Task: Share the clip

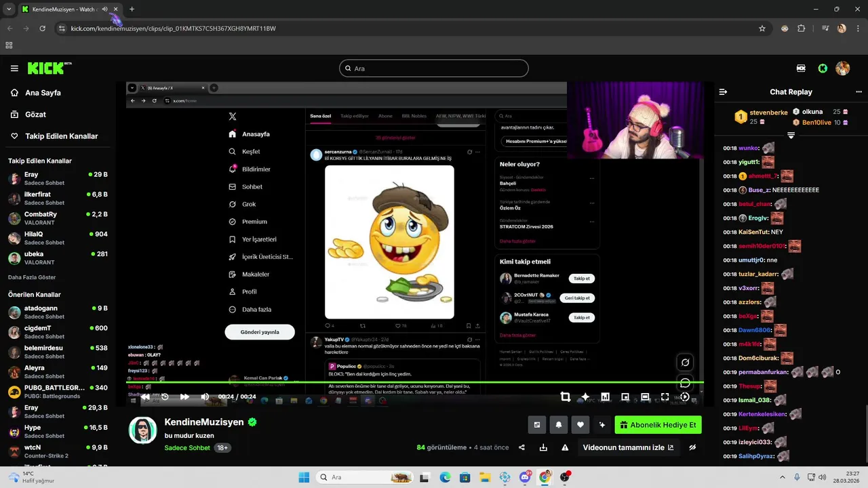Action: (521, 447)
